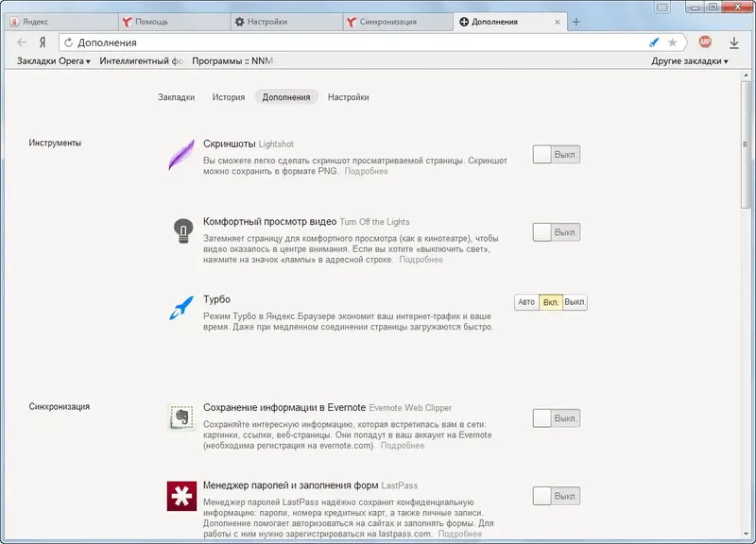The height and width of the screenshot is (544, 756).
Task: Open the Программы :: NNM bookmark
Action: [233, 61]
